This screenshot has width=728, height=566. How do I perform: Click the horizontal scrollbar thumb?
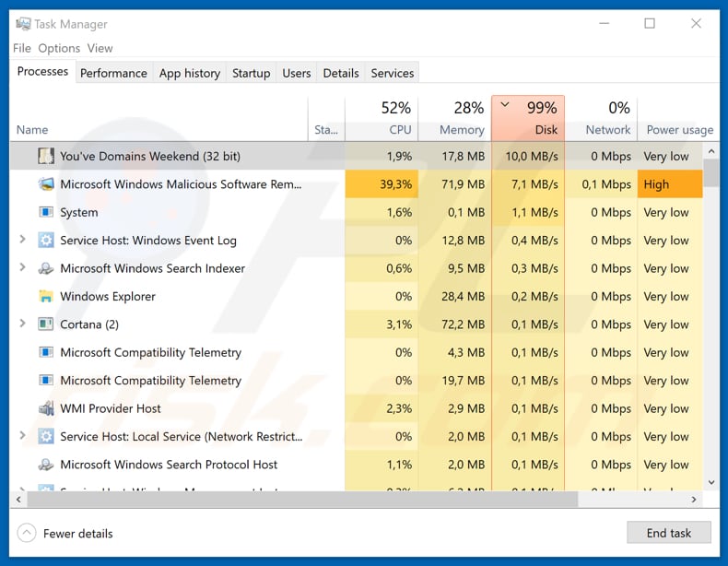[x=302, y=500]
